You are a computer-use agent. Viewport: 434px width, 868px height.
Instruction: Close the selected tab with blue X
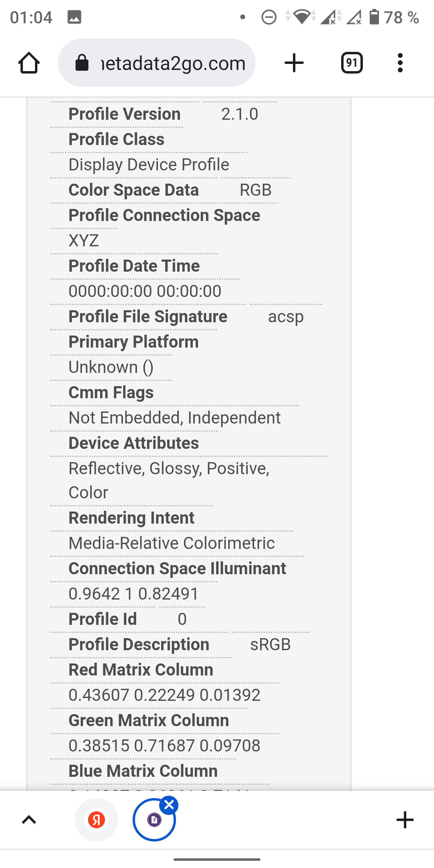(x=169, y=805)
